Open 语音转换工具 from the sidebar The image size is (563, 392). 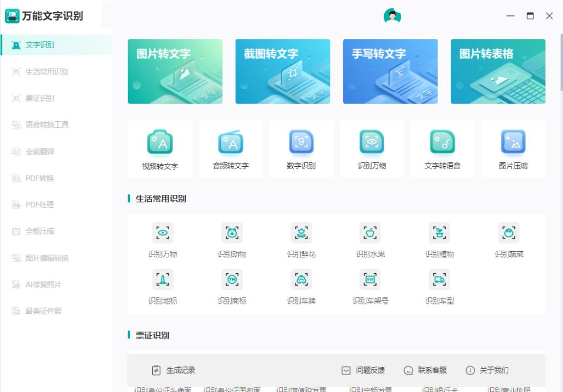pos(47,125)
